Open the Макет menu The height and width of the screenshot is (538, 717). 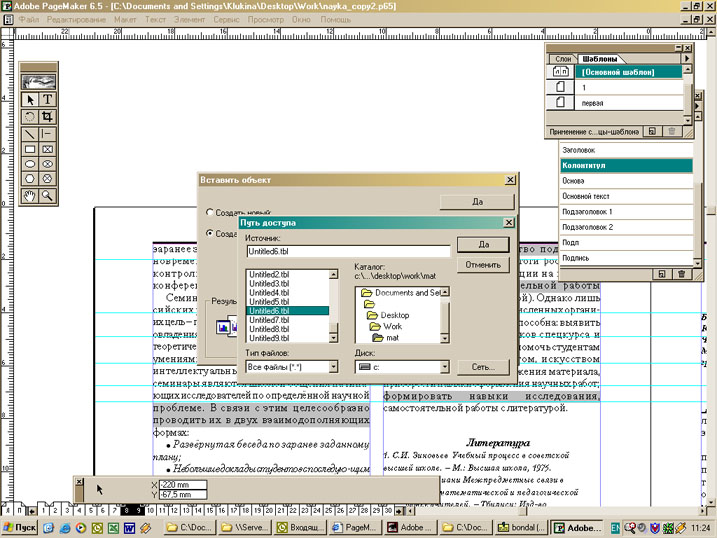click(x=125, y=20)
